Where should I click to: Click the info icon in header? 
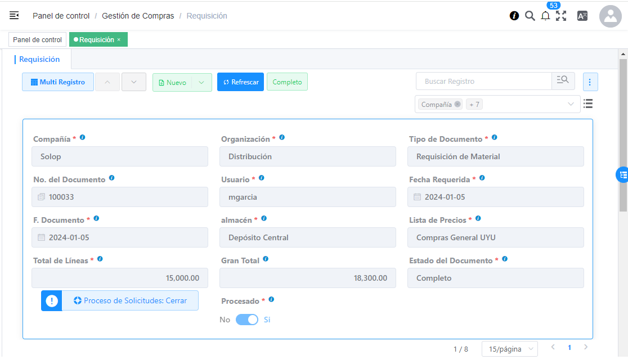click(x=514, y=16)
